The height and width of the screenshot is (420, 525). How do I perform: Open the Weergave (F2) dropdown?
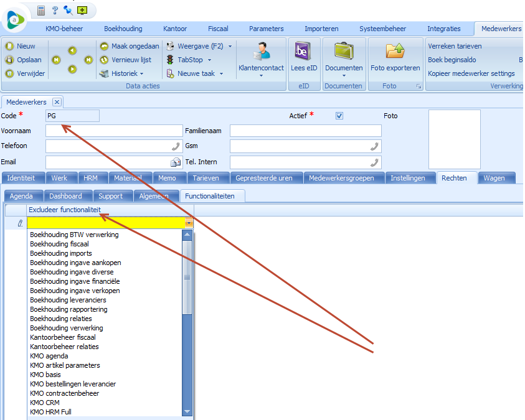pyautogui.click(x=230, y=46)
